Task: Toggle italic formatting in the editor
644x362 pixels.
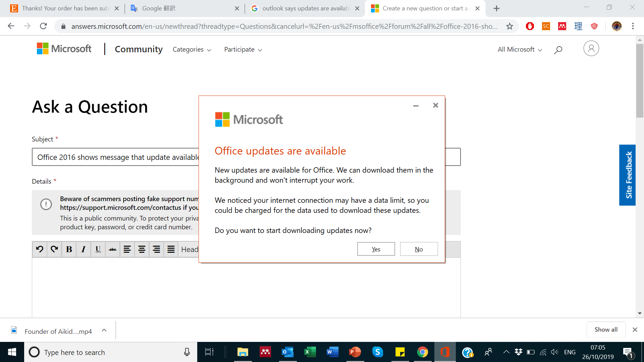Action: (84, 249)
